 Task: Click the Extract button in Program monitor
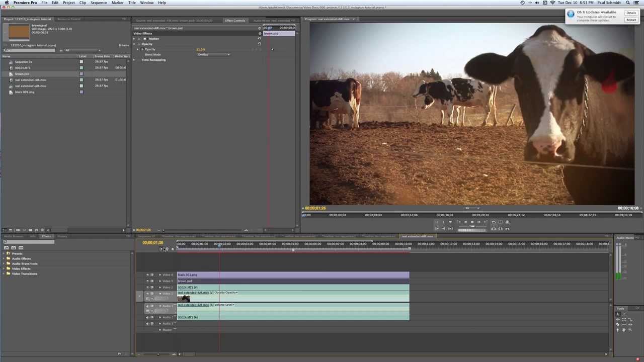click(501, 229)
